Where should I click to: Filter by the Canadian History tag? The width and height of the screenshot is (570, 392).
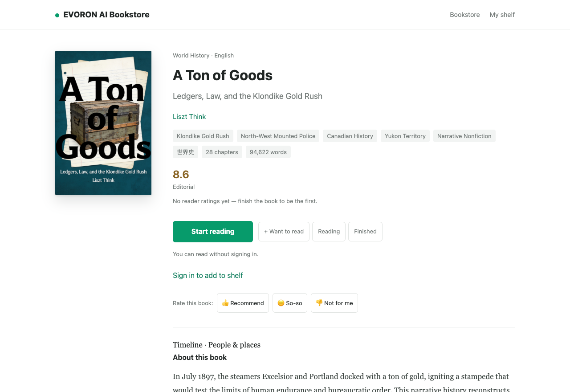tap(350, 136)
